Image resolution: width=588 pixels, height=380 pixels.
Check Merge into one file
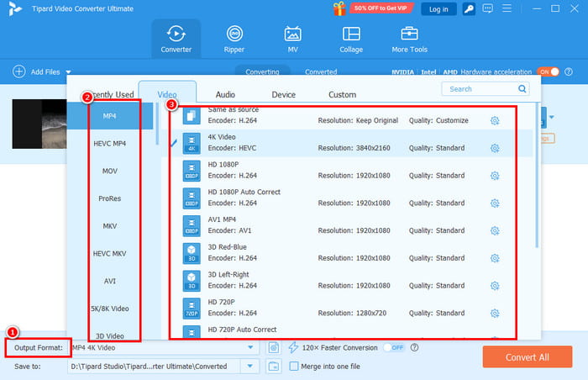pos(294,366)
